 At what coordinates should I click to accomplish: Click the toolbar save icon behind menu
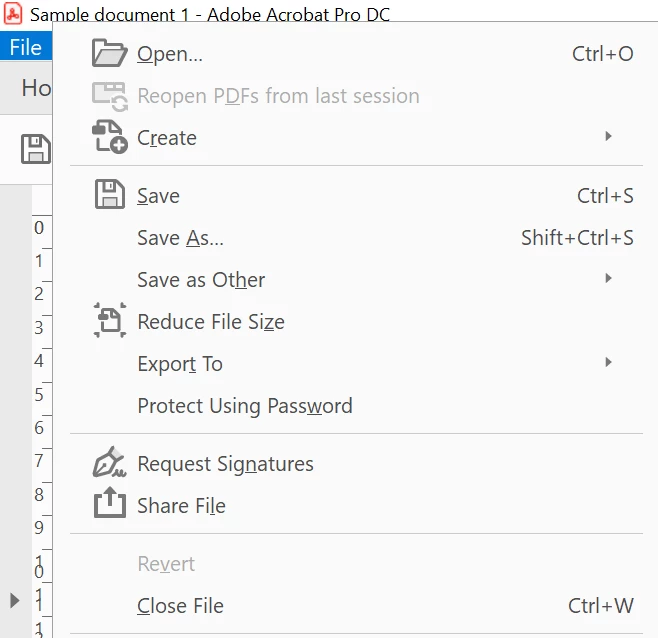[x=36, y=150]
